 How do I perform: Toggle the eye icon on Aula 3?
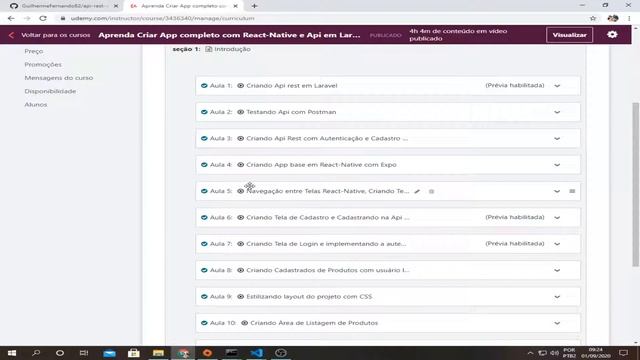(x=240, y=138)
